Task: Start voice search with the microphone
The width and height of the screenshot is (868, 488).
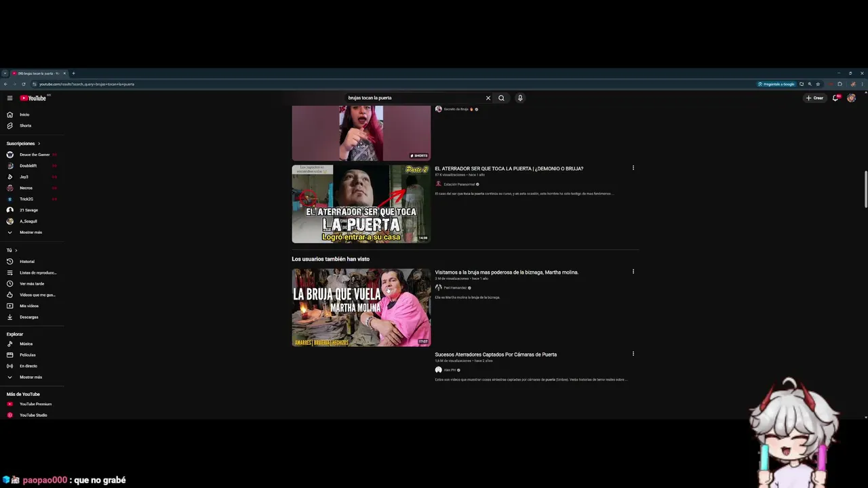Action: [x=520, y=98]
